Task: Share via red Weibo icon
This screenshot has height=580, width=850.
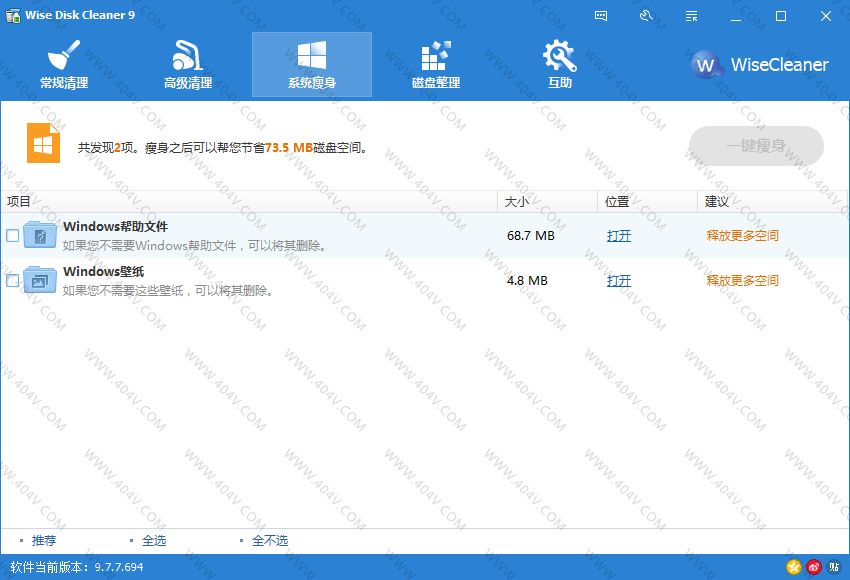Action: 814,567
